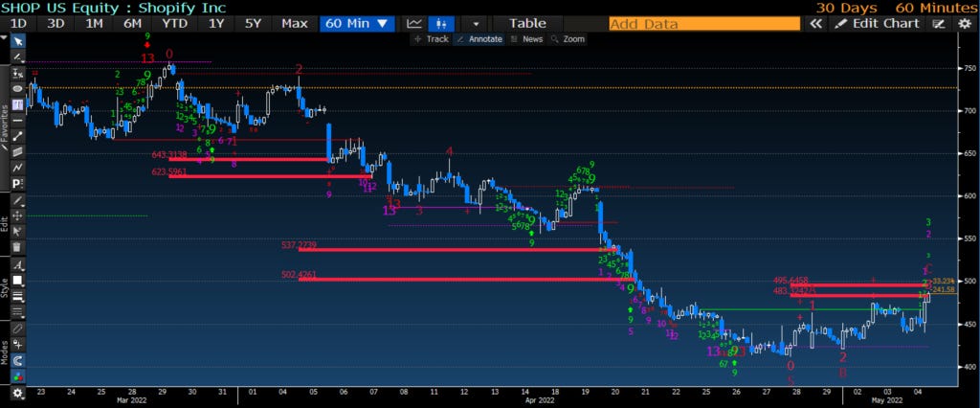This screenshot has height=408, width=980.
Task: Toggle the Annotate mode
Action: coord(479,39)
